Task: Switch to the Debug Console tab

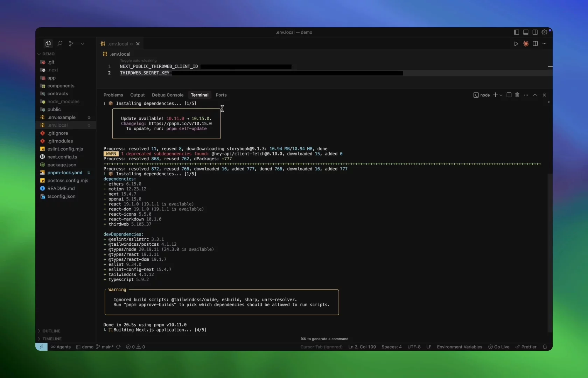Action: (x=167, y=95)
